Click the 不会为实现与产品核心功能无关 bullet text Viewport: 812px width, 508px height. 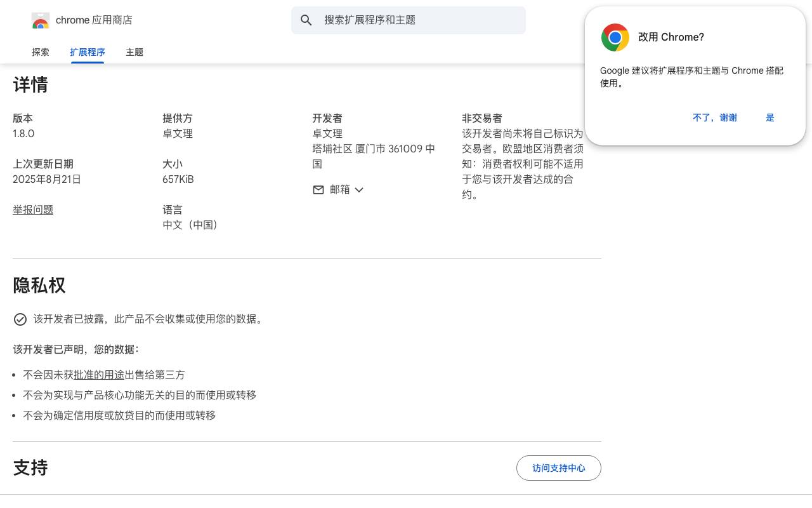coord(140,396)
